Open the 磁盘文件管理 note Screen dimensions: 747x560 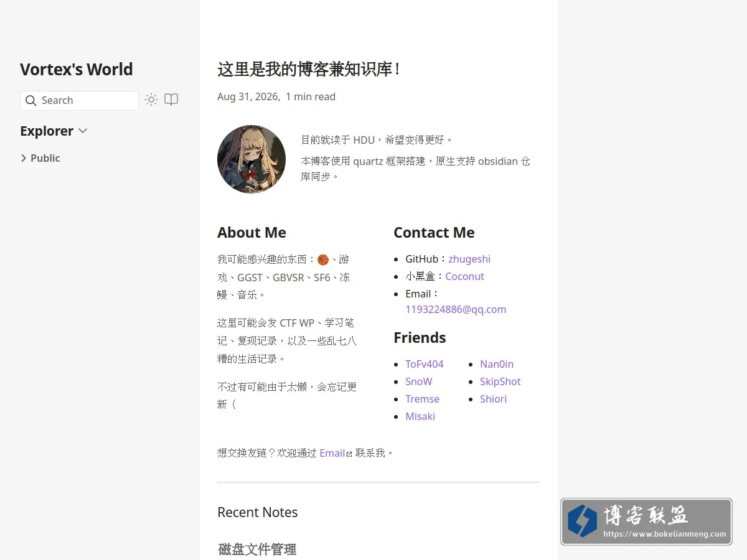257,549
